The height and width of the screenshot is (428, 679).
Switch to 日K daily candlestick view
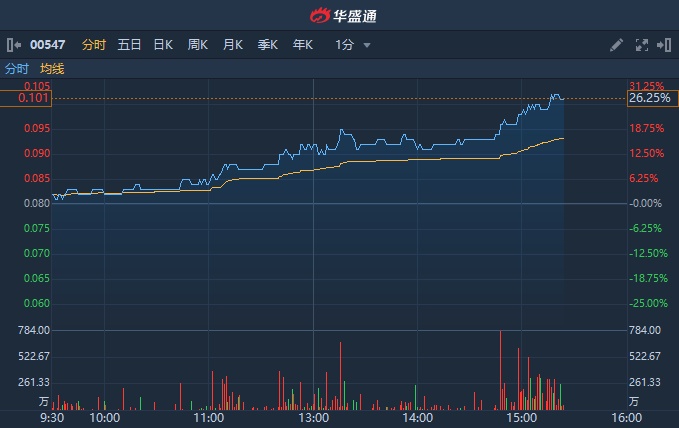point(163,45)
